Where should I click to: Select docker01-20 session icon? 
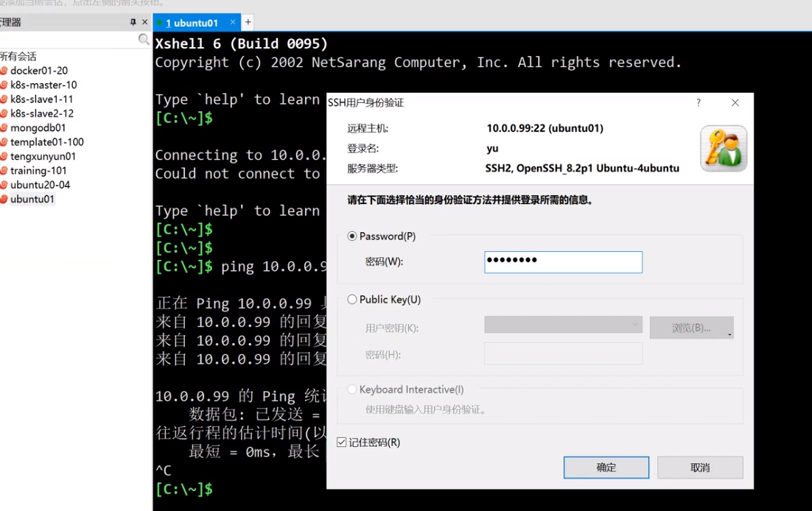(x=4, y=71)
